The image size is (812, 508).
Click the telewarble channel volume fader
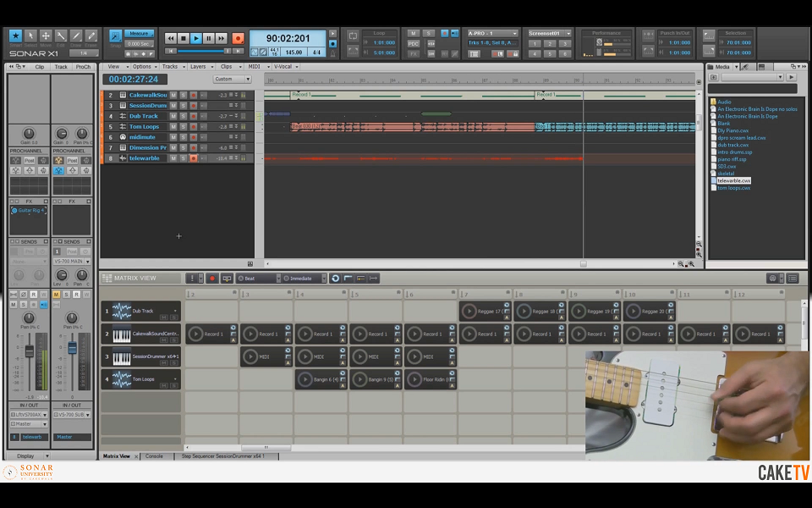29,350
